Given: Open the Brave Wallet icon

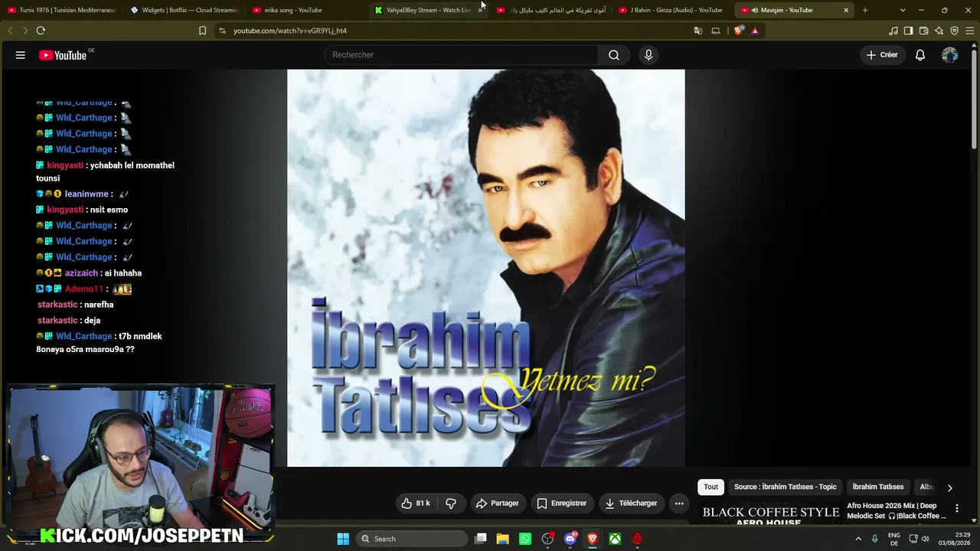Looking at the screenshot, I should (924, 31).
